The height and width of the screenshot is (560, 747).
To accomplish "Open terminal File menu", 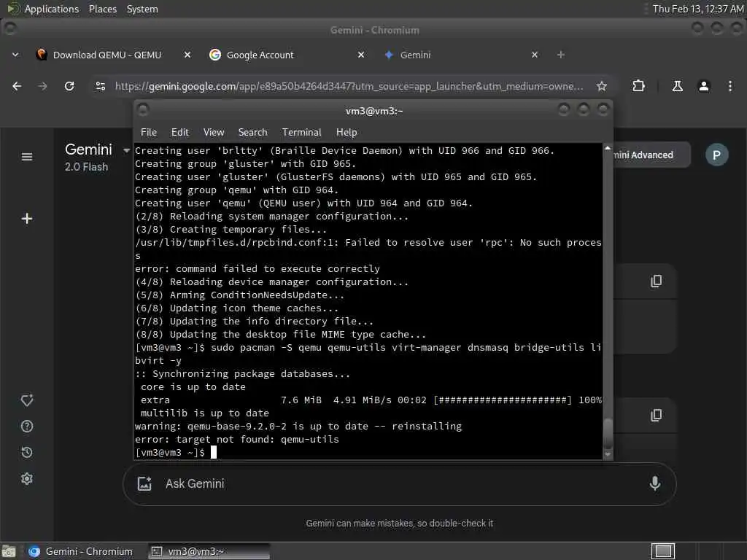I will [149, 133].
